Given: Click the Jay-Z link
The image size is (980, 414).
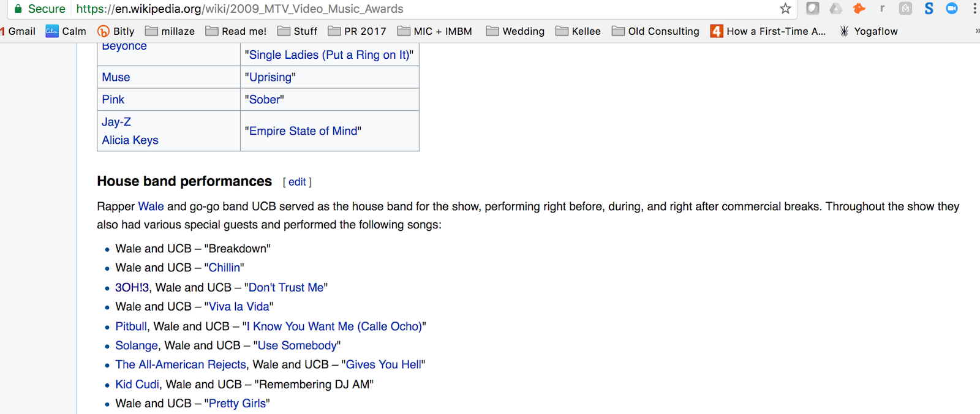Looking at the screenshot, I should (x=116, y=122).
